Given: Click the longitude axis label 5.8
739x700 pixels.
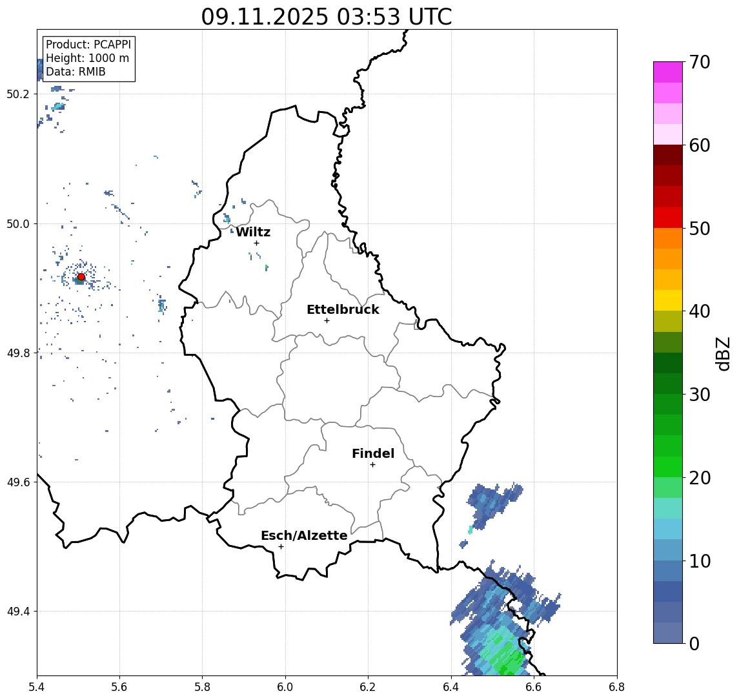Looking at the screenshot, I should 203,687.
